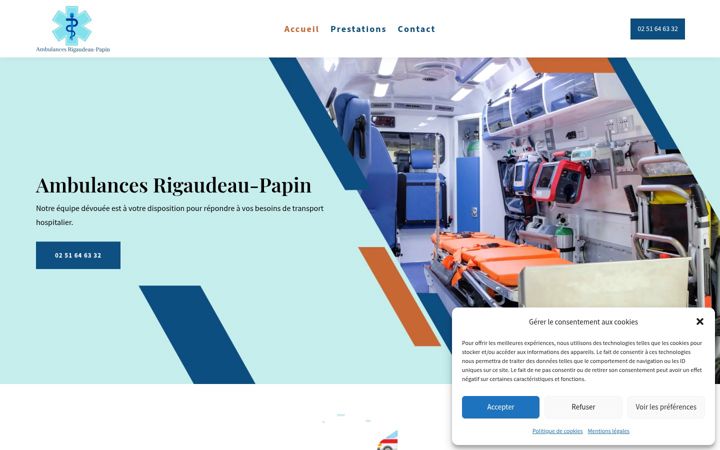Click the text beginning 'Notre équipe dévouée'

tap(180, 215)
